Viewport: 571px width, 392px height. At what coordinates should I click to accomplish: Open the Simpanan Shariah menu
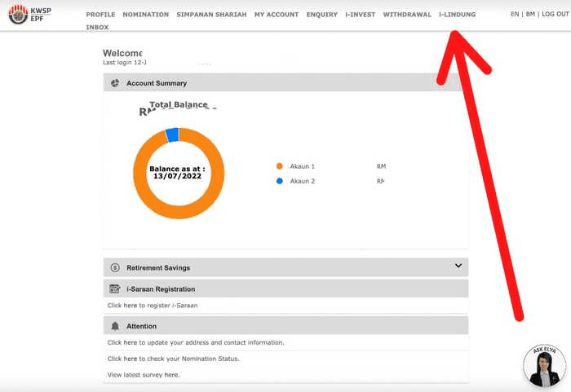pyautogui.click(x=211, y=15)
